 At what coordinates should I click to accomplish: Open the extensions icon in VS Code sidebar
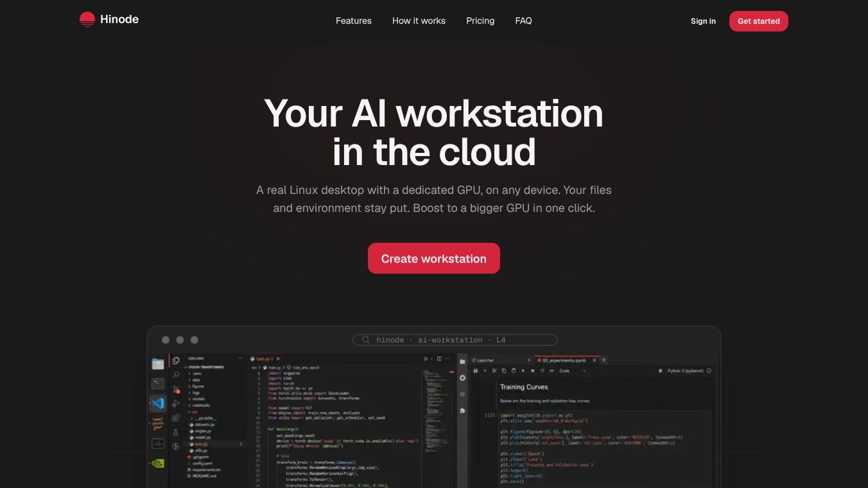click(x=176, y=417)
